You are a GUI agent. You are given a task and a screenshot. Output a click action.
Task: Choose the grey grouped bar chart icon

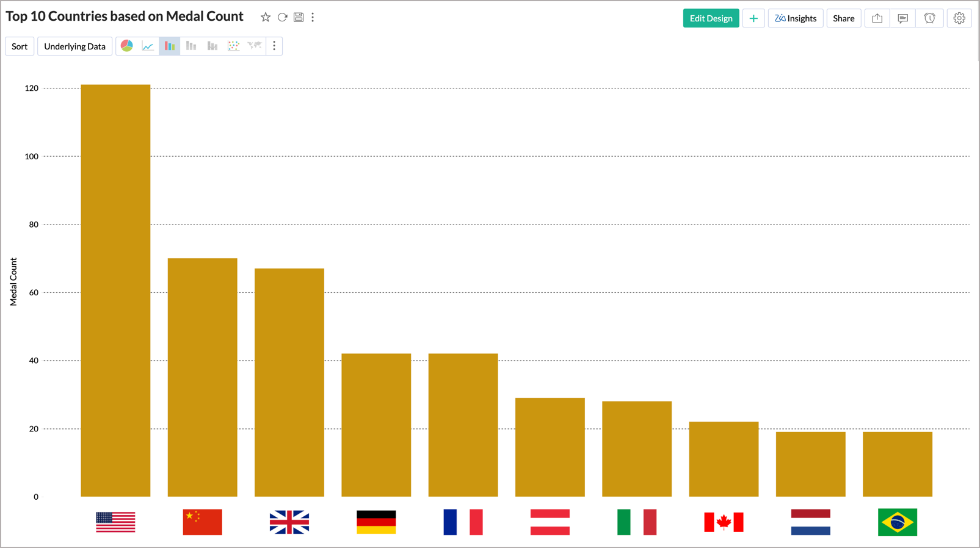[212, 46]
